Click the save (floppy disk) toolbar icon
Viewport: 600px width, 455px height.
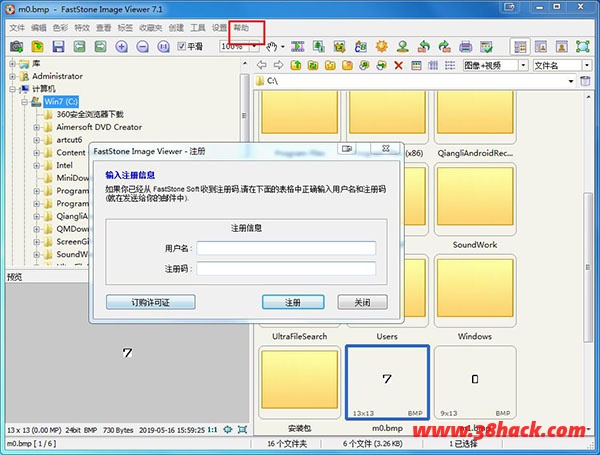(x=58, y=47)
